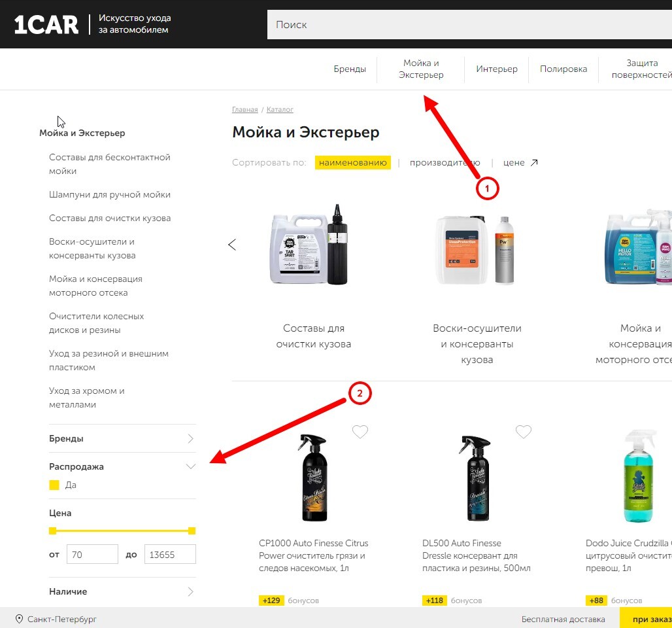Open Составы для очистки кузова sidebar link

point(110,218)
